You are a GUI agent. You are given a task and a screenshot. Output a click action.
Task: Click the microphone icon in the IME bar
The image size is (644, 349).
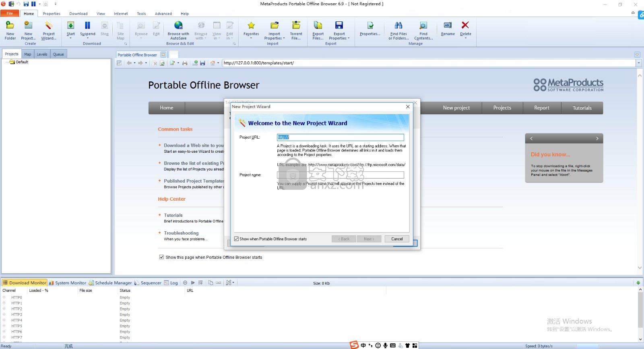385,345
